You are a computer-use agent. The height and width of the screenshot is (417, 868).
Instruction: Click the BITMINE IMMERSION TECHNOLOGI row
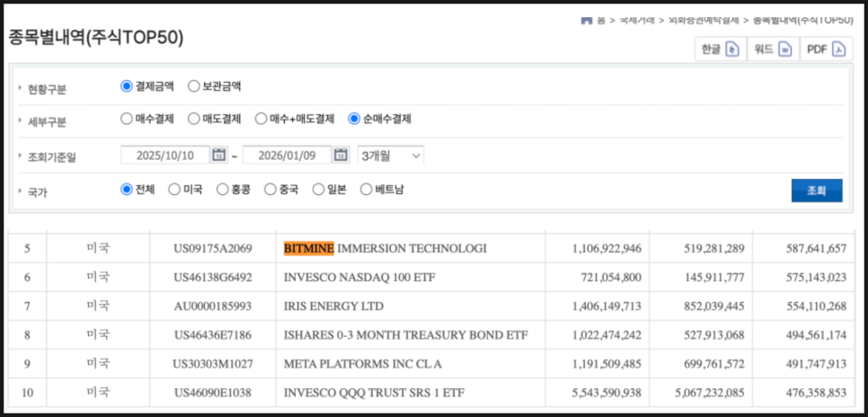pos(385,248)
